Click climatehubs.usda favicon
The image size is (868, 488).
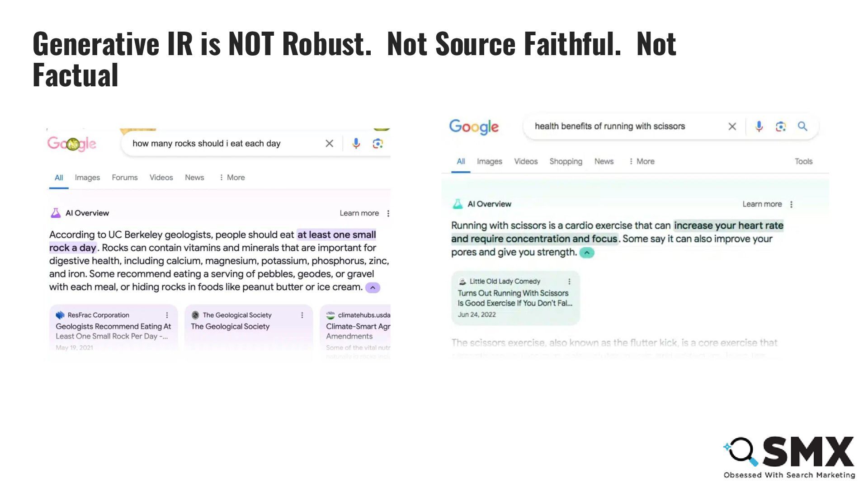(330, 315)
